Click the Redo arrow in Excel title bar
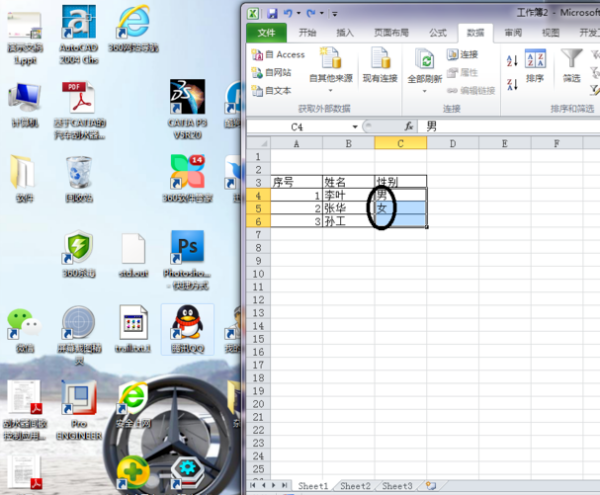Screen dimensions: 600x495 [x=311, y=14]
